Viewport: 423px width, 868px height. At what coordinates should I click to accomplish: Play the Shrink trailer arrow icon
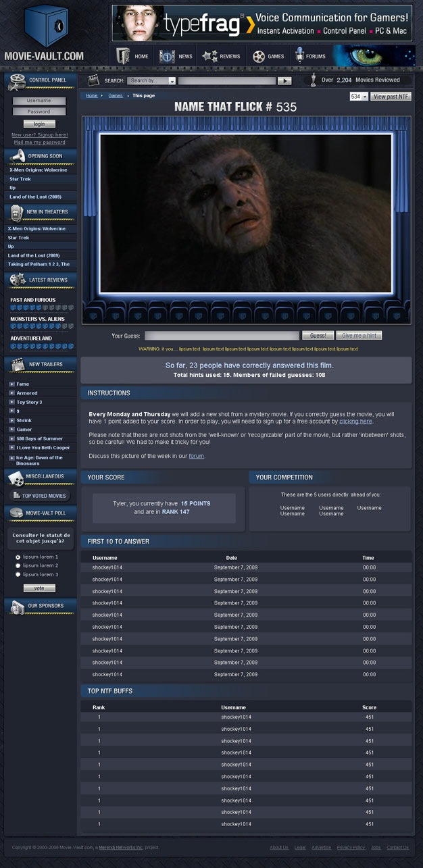(x=11, y=420)
